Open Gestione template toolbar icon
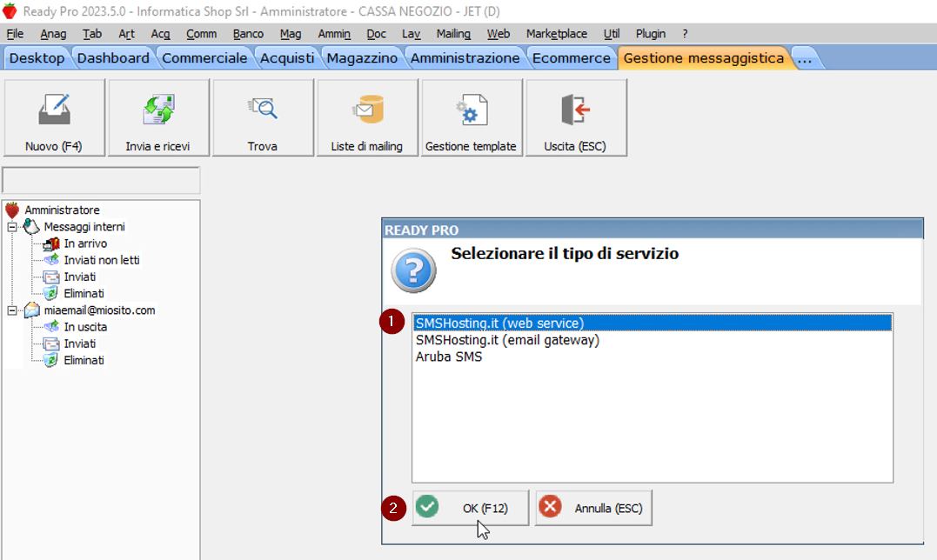This screenshot has height=560, width=937. point(472,110)
